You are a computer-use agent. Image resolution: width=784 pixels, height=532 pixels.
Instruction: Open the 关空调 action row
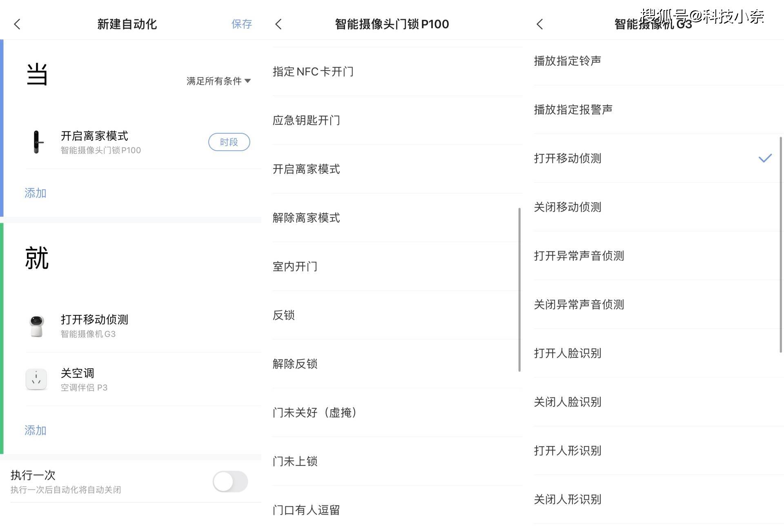coord(143,379)
